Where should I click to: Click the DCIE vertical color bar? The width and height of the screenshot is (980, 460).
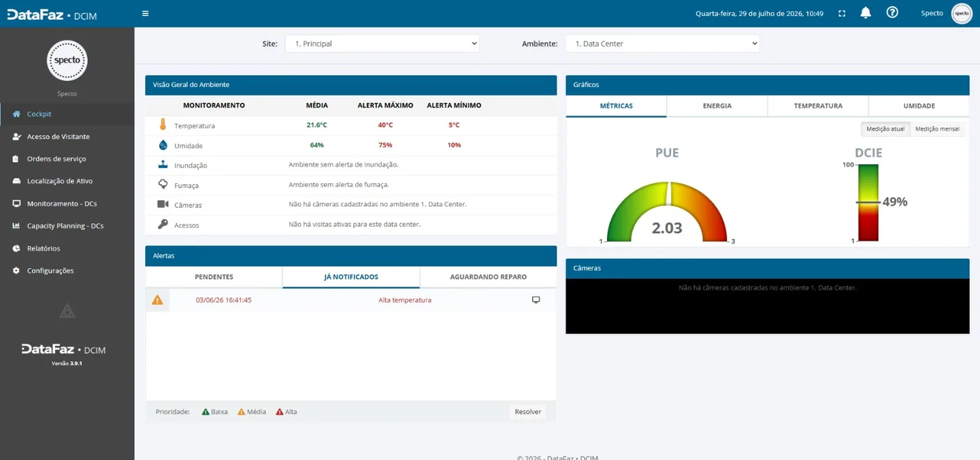tap(868, 203)
